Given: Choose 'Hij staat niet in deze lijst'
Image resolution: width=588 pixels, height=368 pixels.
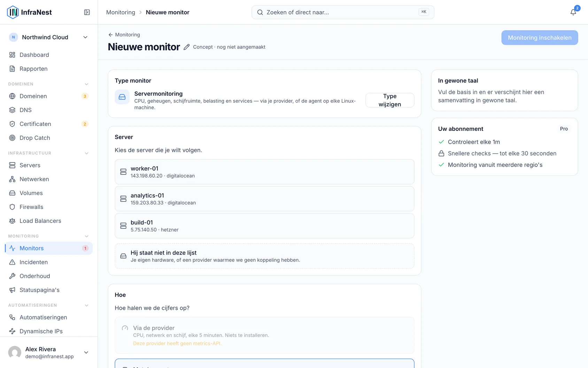Looking at the screenshot, I should (x=264, y=256).
